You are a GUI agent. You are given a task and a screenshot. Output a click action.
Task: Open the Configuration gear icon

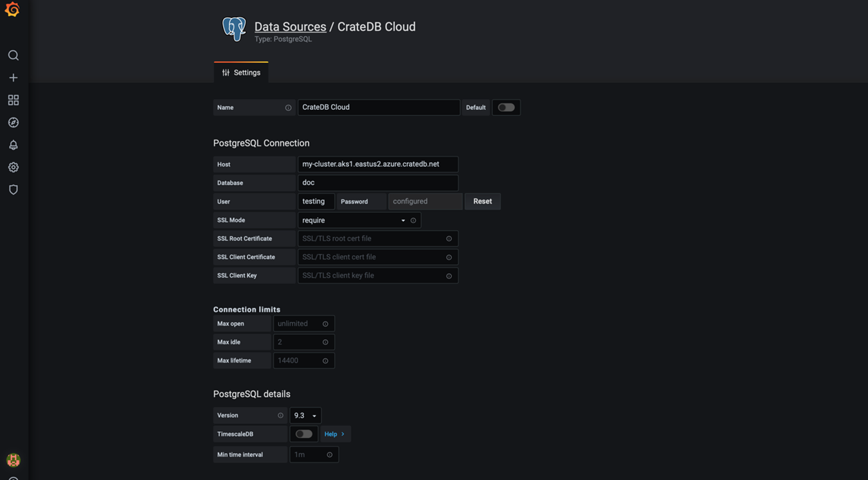13,168
